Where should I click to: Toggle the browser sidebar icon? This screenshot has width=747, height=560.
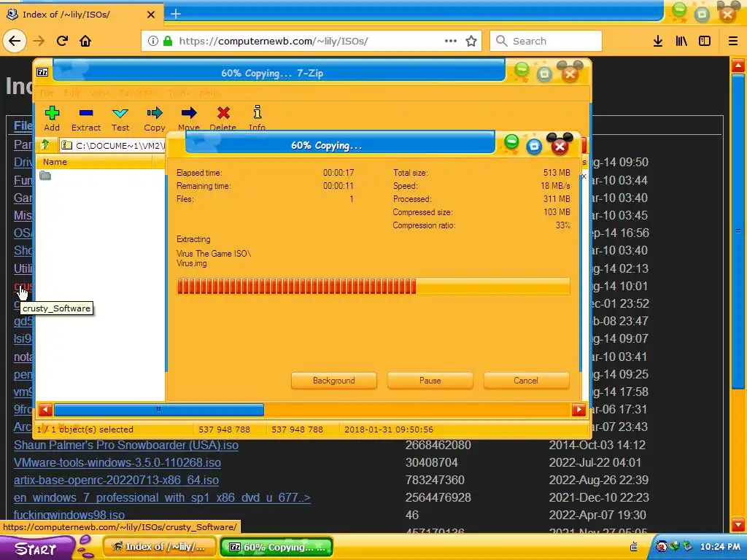(705, 42)
